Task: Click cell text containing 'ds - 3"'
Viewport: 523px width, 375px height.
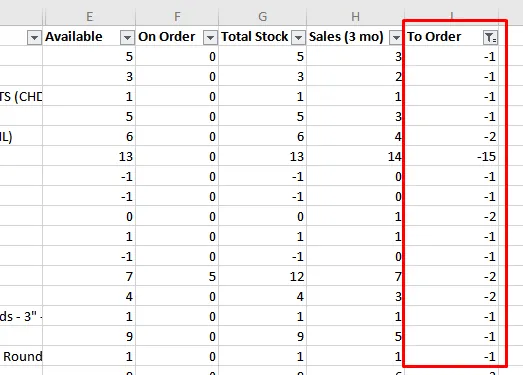Action: [21, 316]
